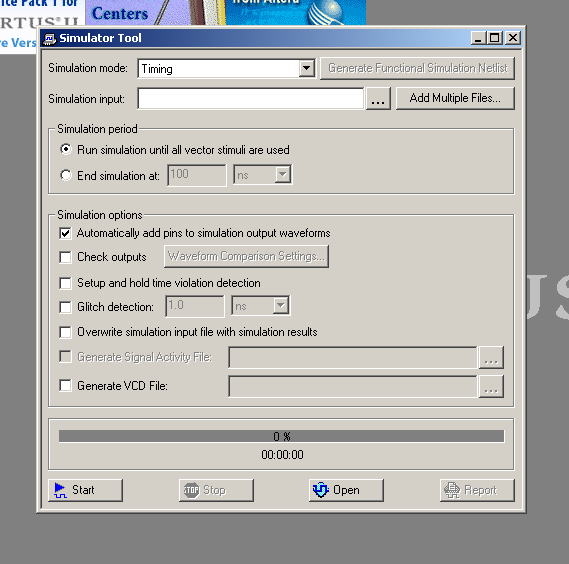Click the Stop sign icon

tap(191, 490)
